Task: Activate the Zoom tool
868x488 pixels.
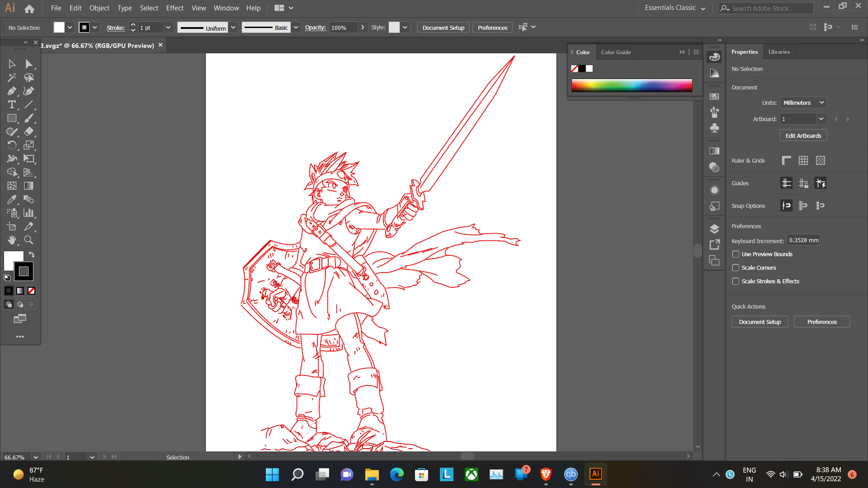Action: [28, 240]
